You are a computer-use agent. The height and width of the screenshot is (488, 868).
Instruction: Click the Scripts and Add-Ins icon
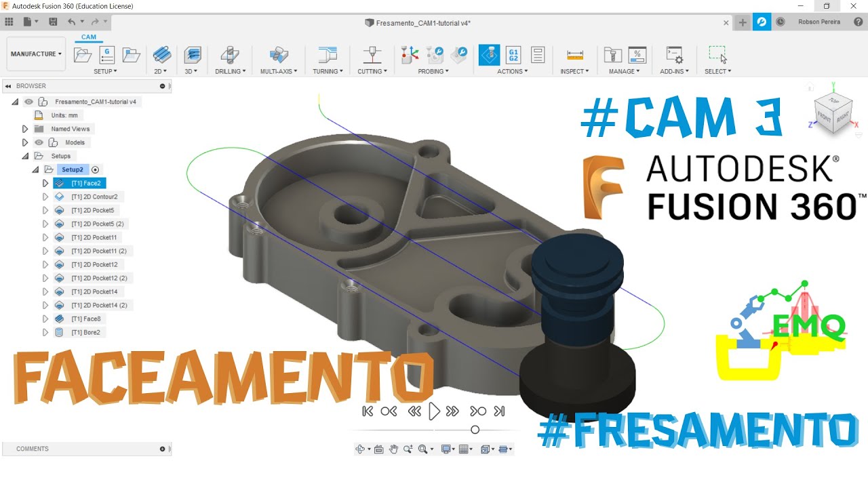point(674,55)
